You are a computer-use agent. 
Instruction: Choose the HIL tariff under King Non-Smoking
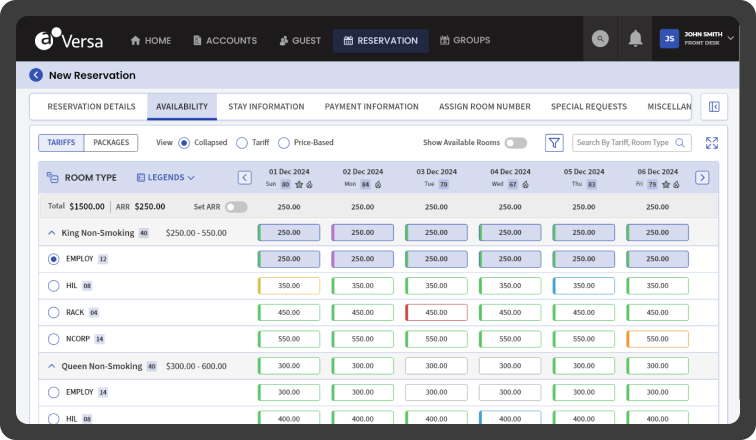[54, 286]
